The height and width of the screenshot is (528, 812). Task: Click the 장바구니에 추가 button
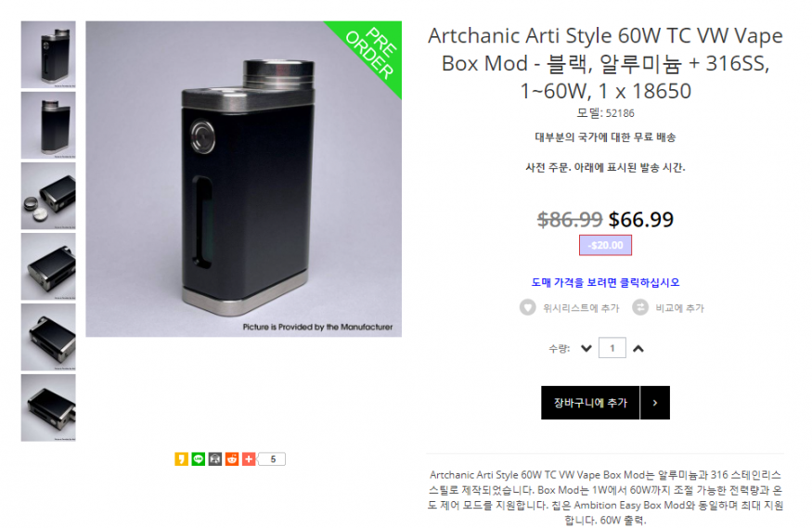[x=590, y=403]
